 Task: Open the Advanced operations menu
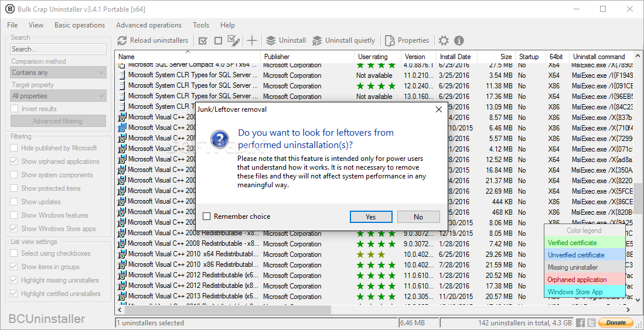[x=149, y=25]
